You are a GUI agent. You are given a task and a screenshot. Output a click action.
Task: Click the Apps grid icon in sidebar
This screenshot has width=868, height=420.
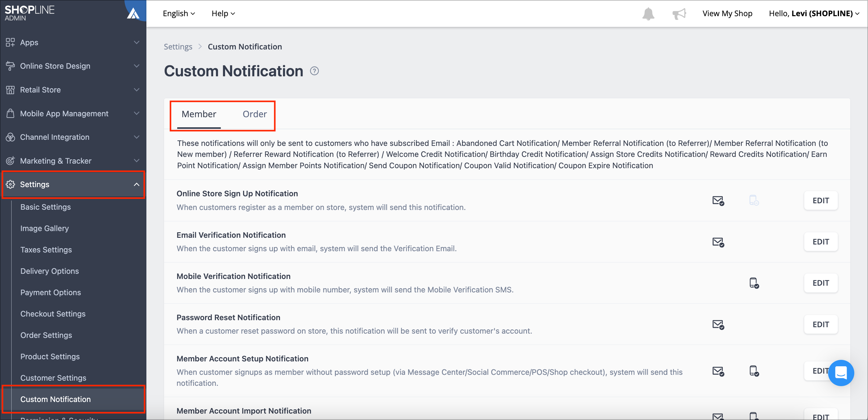[10, 42]
